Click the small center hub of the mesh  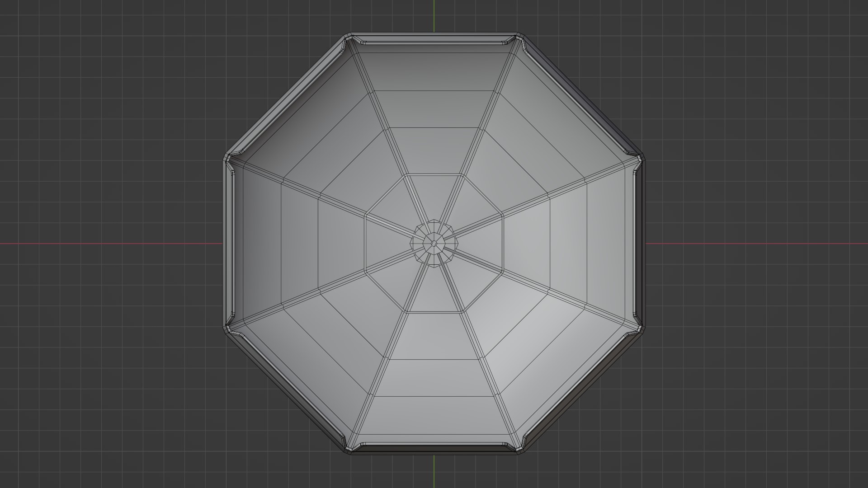click(434, 244)
